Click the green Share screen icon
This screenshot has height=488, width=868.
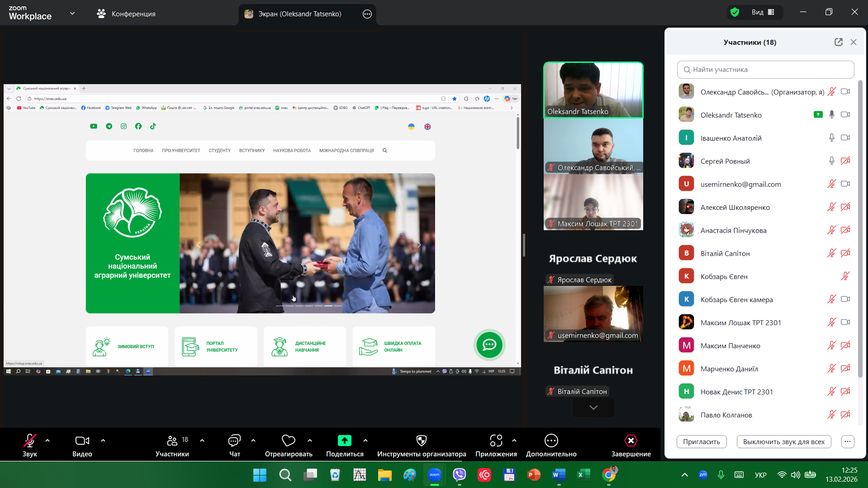point(344,441)
